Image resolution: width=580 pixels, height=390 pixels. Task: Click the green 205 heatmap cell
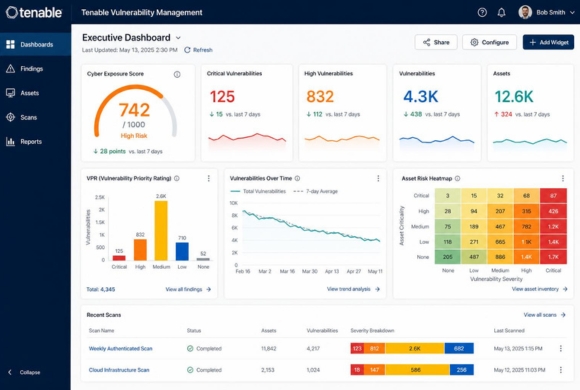coord(448,257)
